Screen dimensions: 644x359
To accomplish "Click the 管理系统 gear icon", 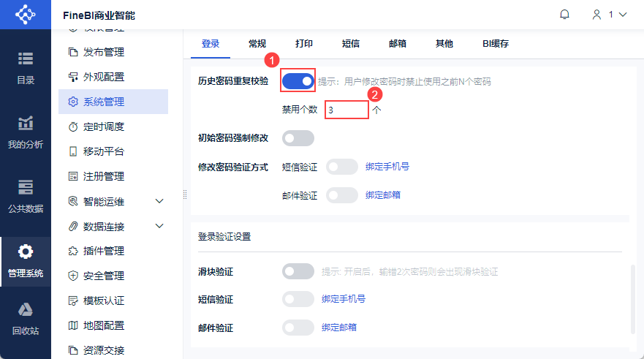I will [x=26, y=252].
